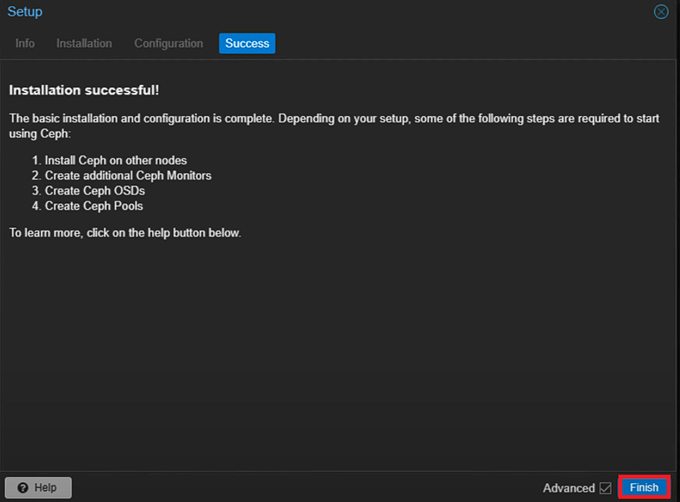Screen dimensions: 680x502
Task: Click 'Install Ceph on other nodes' step
Action: [x=115, y=160]
